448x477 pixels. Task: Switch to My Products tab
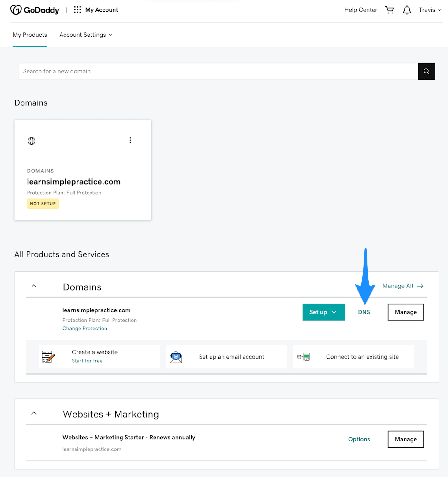[30, 35]
